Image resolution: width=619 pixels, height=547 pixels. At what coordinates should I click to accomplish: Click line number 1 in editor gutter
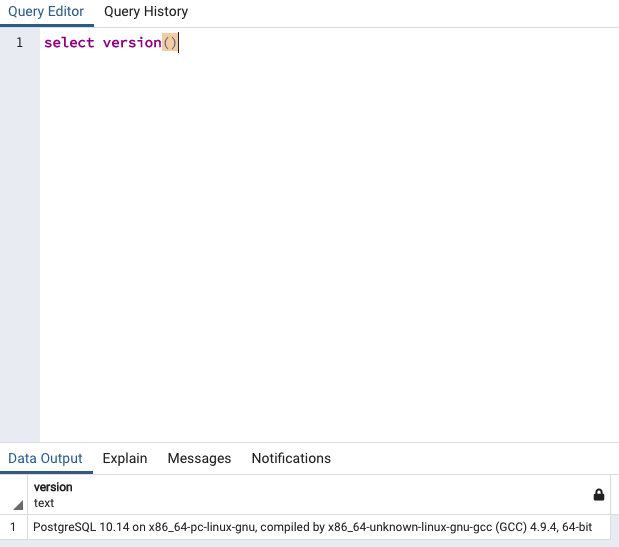click(x=19, y=42)
